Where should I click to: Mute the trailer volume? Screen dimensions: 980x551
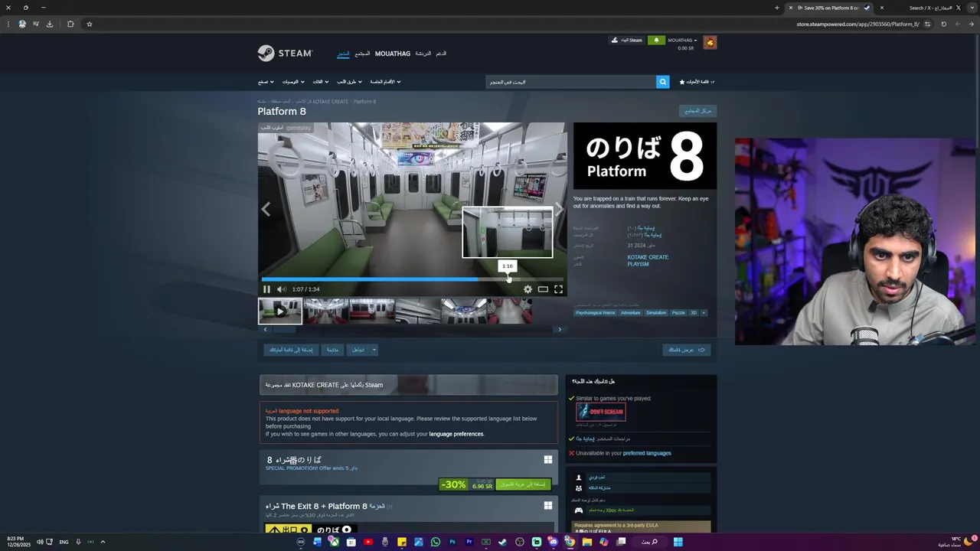[281, 289]
